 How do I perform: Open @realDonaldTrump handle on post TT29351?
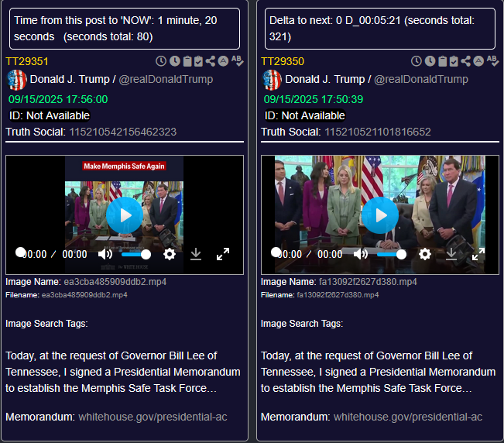[166, 79]
